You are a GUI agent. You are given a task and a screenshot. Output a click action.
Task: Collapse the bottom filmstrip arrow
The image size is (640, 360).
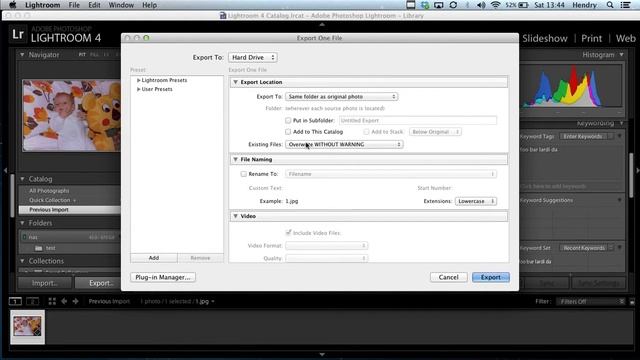click(322, 355)
